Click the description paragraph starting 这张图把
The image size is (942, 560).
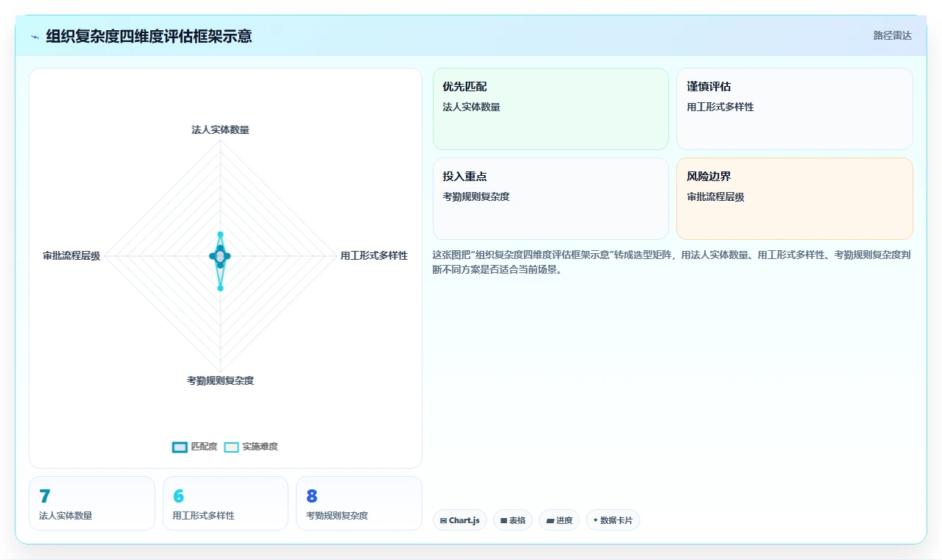pyautogui.click(x=673, y=262)
